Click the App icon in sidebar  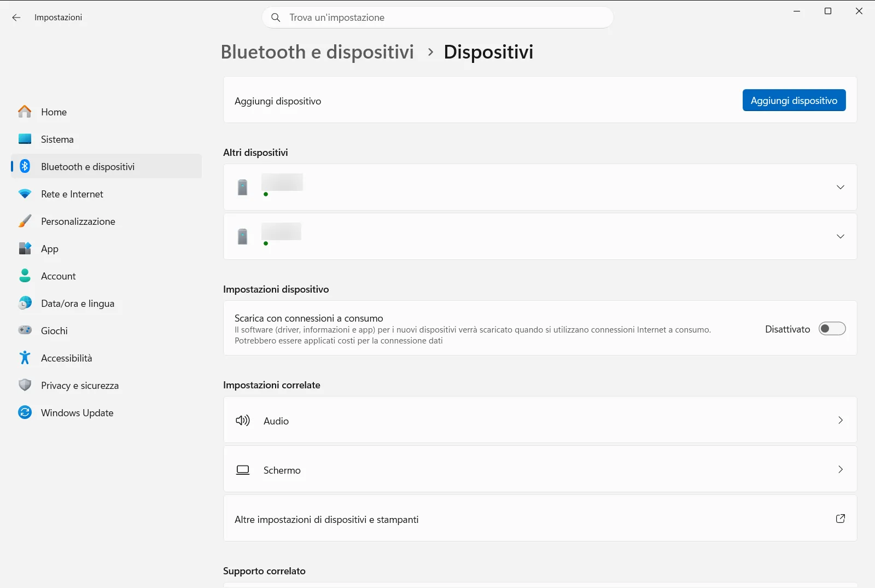[x=25, y=248]
